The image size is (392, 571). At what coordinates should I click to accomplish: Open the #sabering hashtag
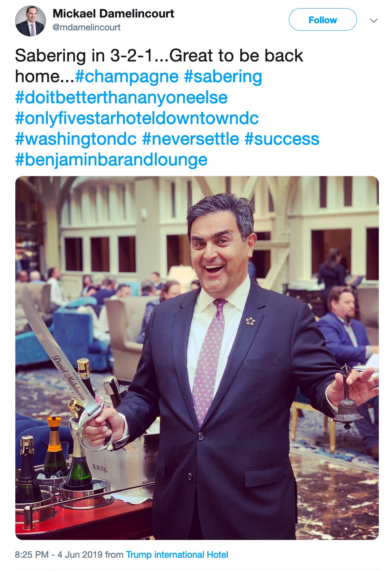223,76
